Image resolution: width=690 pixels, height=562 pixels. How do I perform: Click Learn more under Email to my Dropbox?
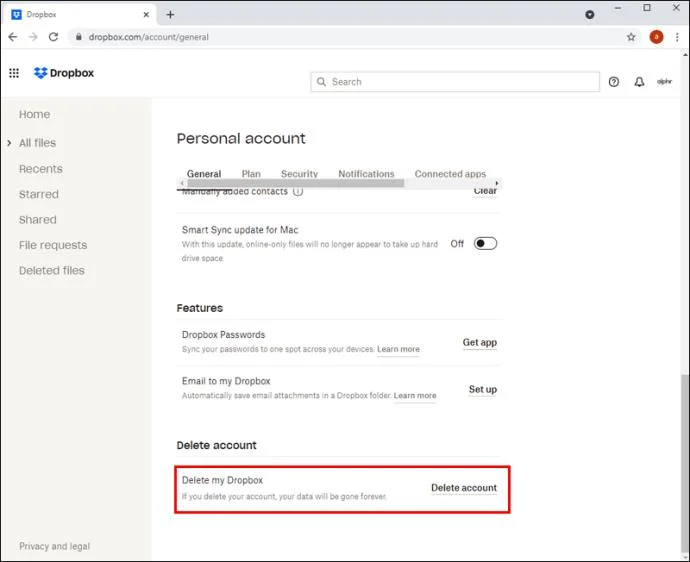coord(415,396)
